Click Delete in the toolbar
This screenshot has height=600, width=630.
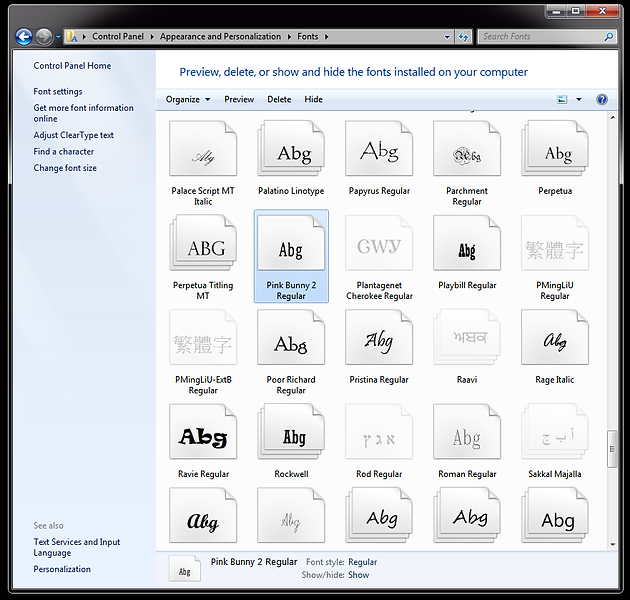(279, 99)
